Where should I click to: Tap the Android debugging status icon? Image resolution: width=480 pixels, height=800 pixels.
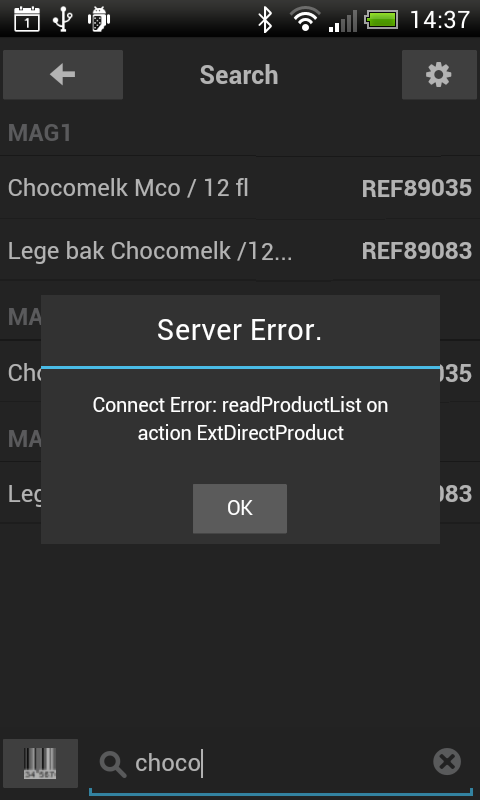pyautogui.click(x=99, y=19)
